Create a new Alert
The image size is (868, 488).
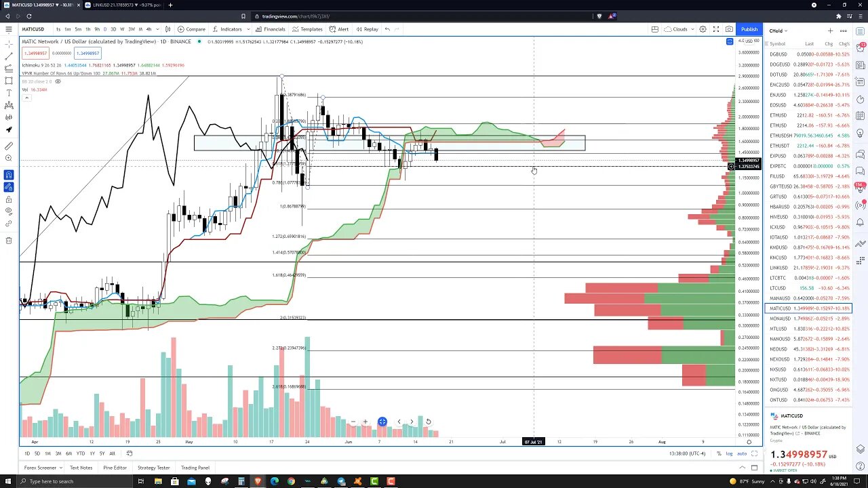point(338,29)
